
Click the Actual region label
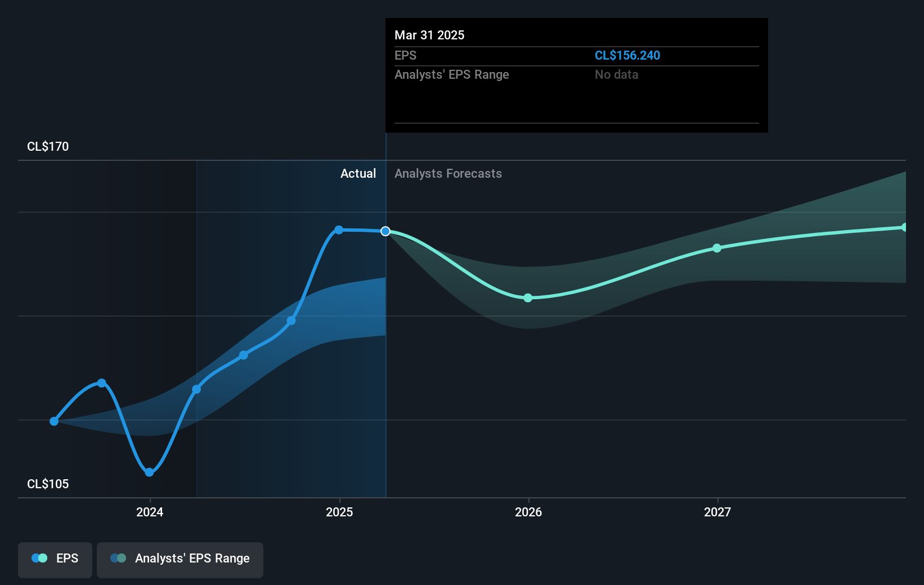click(358, 173)
